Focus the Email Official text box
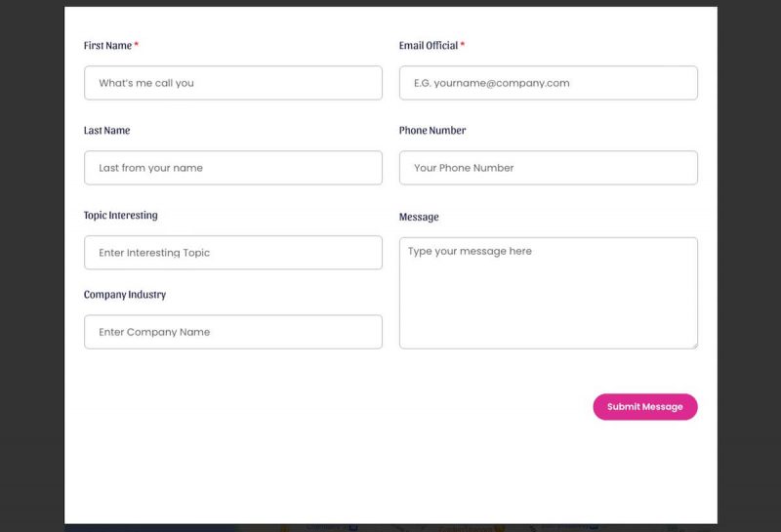 [x=548, y=83]
